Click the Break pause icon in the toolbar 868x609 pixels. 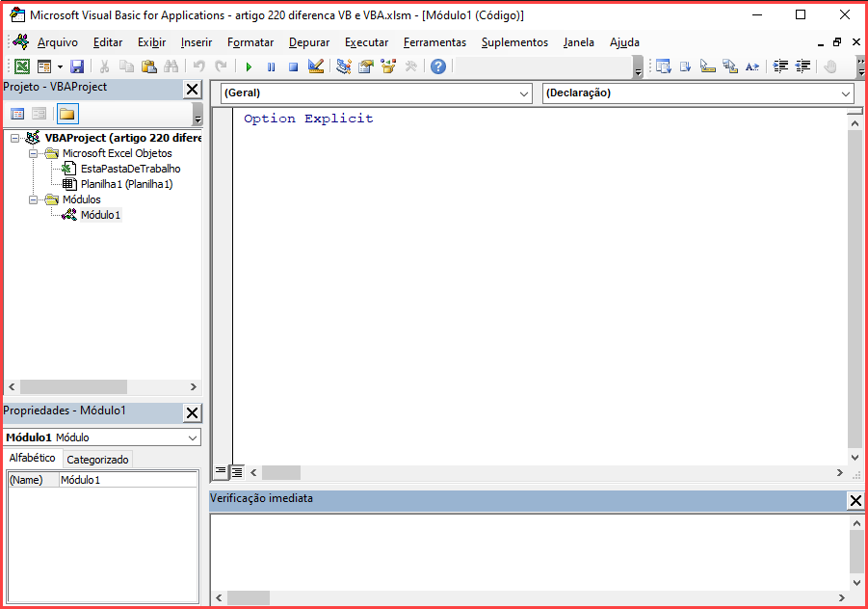pos(271,66)
